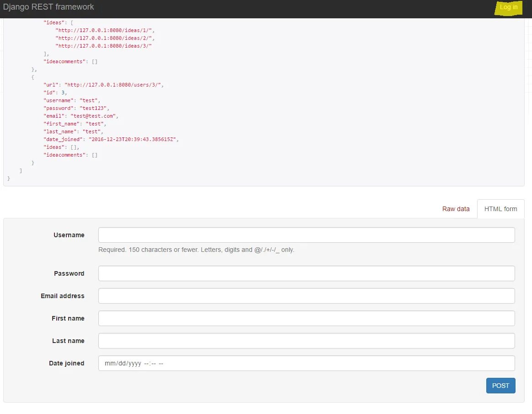Click the Last name form label
The width and height of the screenshot is (532, 414).
68,341
